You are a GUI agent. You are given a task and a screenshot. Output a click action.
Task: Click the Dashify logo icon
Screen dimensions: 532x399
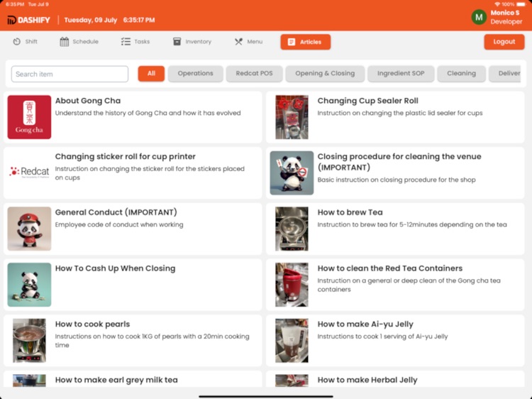11,20
